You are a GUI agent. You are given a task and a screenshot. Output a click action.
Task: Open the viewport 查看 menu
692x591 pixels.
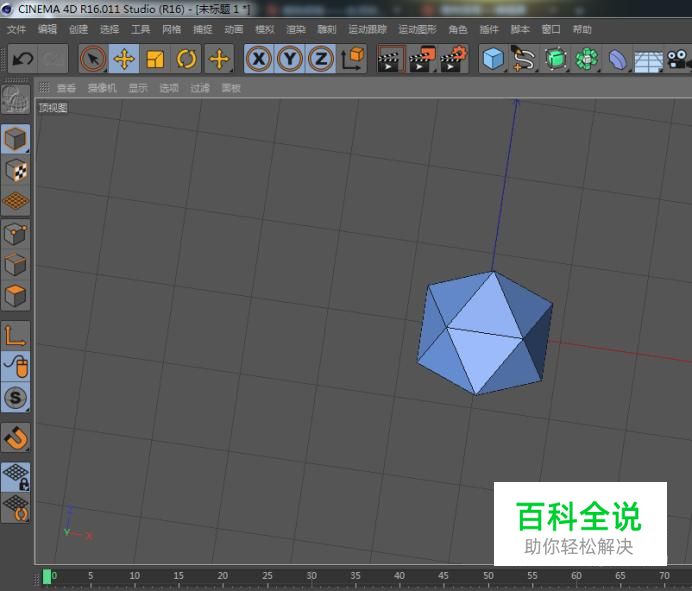point(66,88)
